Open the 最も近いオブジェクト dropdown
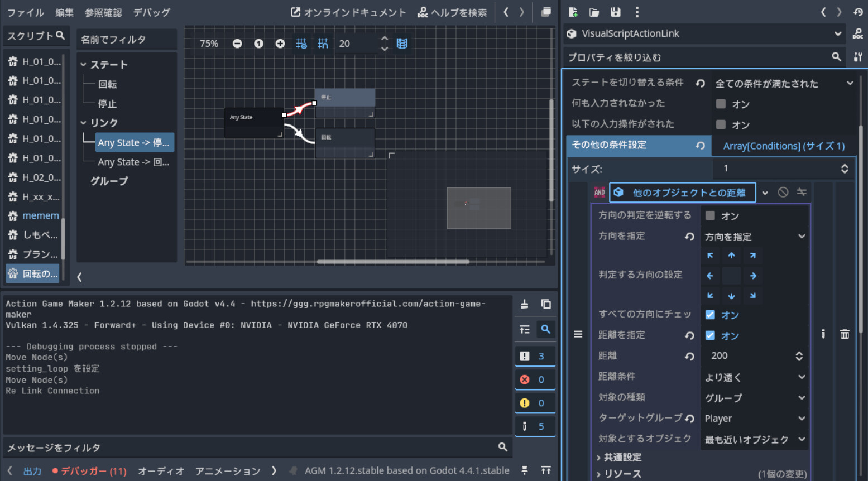This screenshot has height=481, width=868. coord(755,439)
